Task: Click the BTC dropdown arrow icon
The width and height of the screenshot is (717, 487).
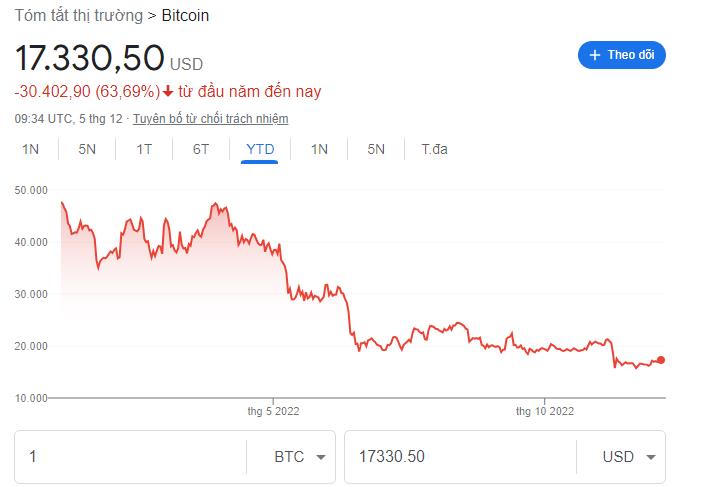Action: coord(321,457)
